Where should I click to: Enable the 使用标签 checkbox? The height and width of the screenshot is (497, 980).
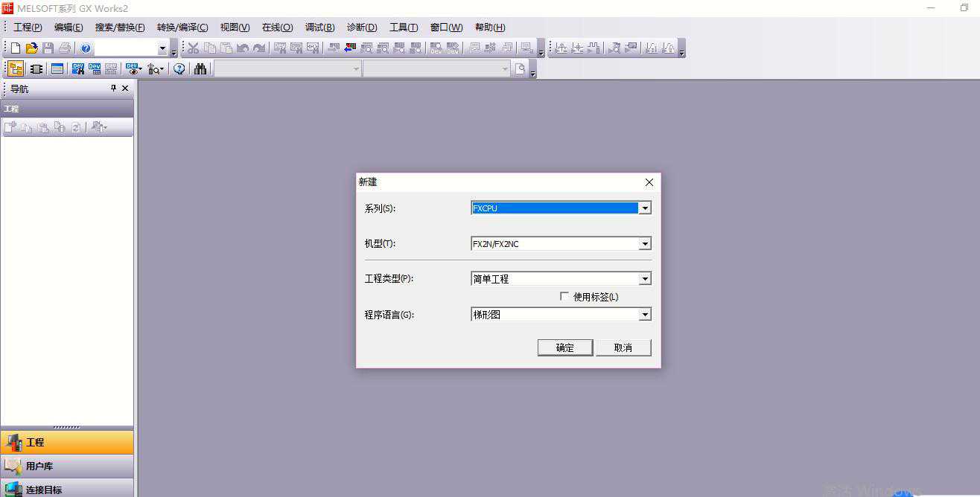point(564,296)
